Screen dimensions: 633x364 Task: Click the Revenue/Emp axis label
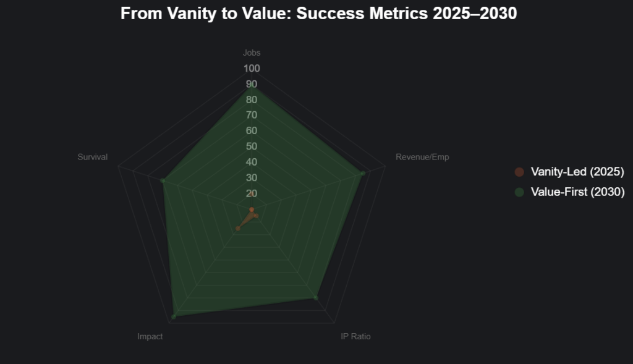422,157
